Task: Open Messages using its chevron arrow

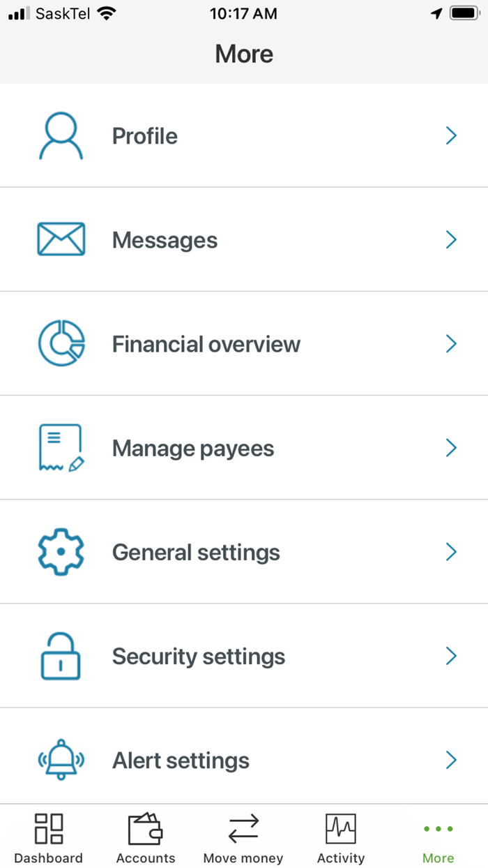Action: coord(451,239)
